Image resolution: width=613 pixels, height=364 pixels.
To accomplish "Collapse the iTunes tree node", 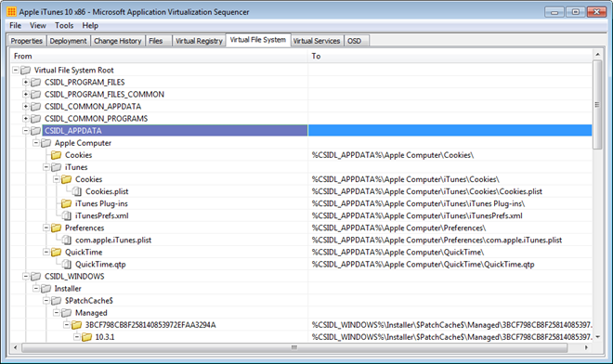I will click(x=46, y=167).
